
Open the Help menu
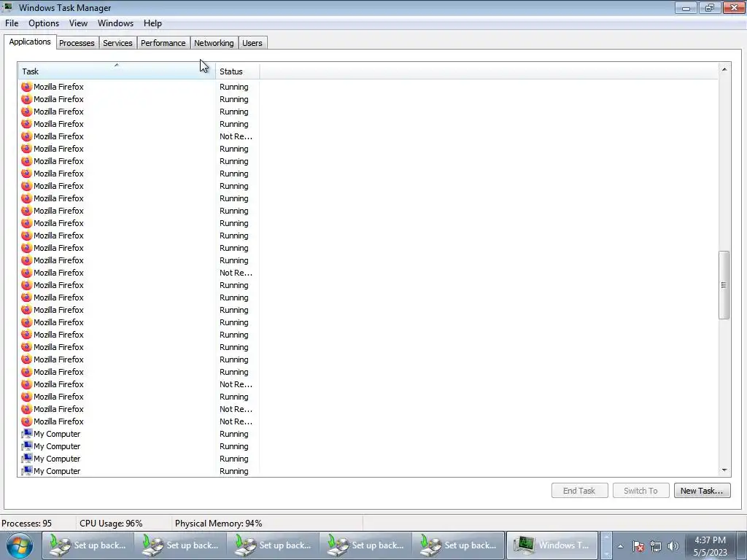pyautogui.click(x=152, y=23)
